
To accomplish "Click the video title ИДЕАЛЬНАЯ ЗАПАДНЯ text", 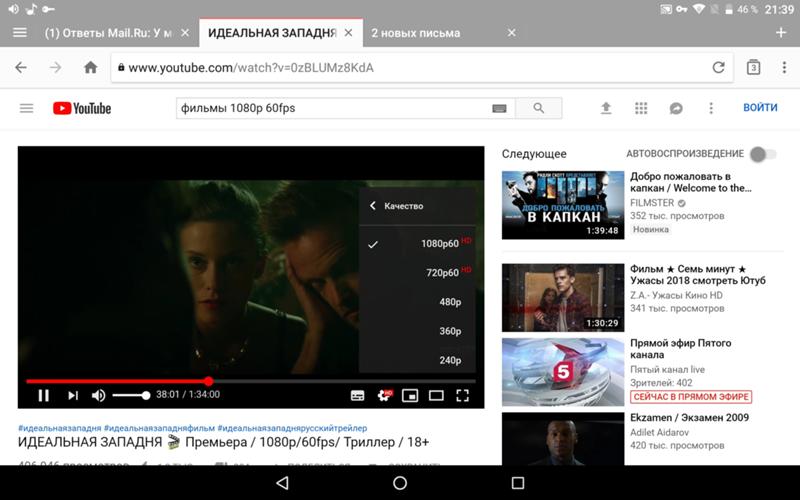I will click(223, 442).
